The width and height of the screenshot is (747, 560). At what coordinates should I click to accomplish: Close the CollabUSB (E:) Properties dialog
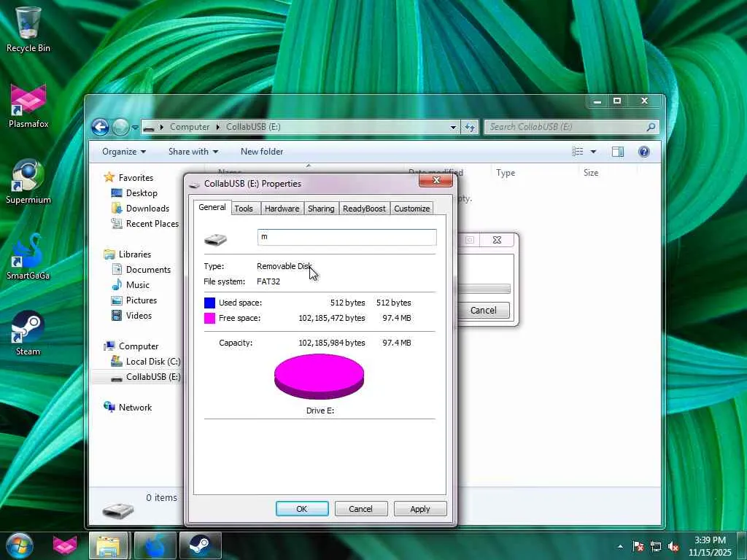point(436,180)
